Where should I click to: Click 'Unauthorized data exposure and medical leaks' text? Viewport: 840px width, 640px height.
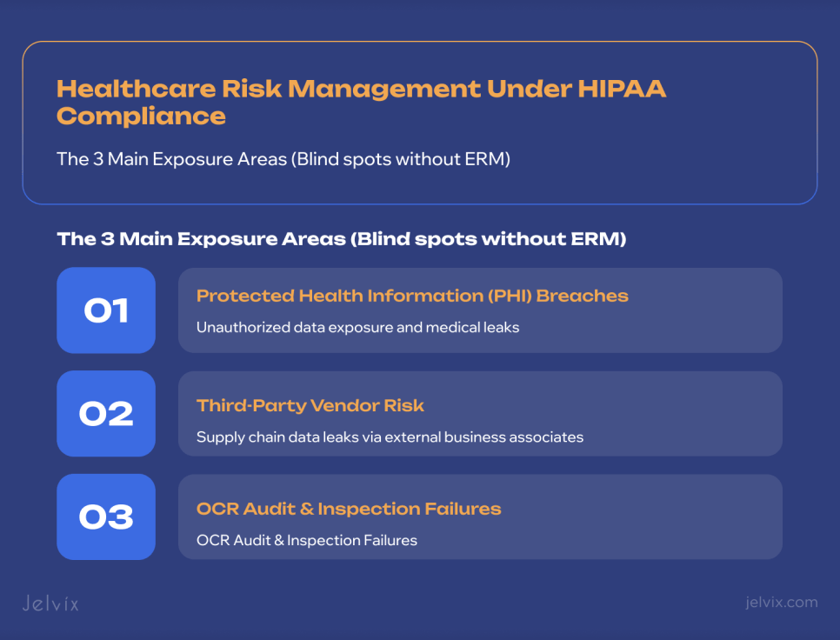point(358,327)
